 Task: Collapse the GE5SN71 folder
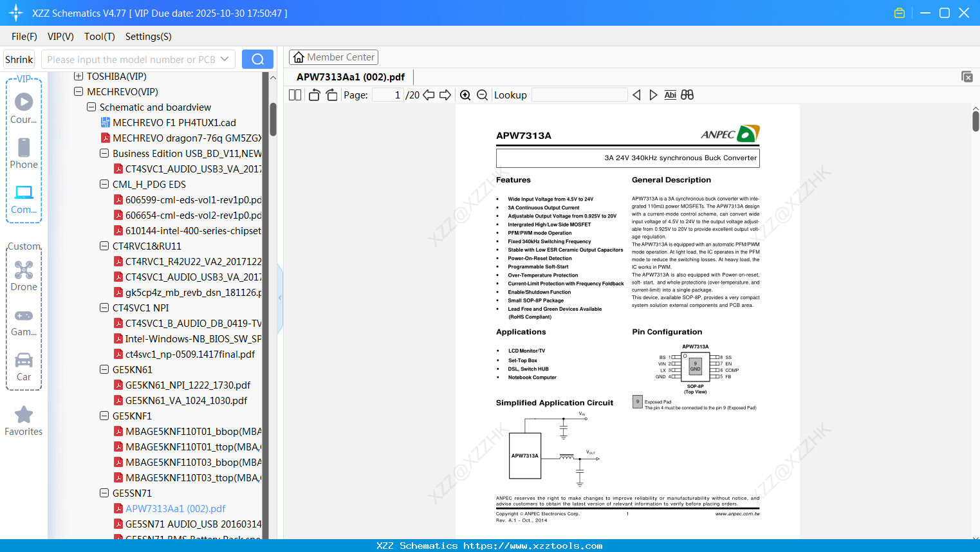pos(104,493)
